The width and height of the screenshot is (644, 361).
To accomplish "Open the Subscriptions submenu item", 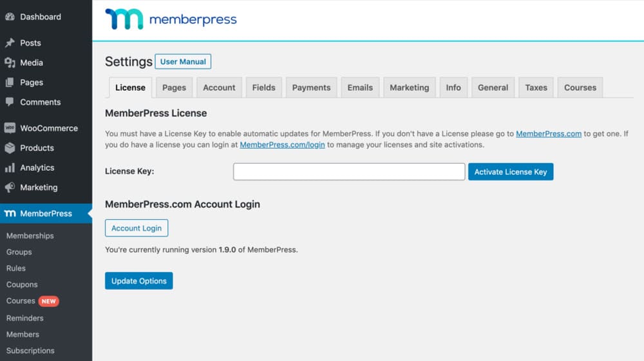I will tap(30, 351).
